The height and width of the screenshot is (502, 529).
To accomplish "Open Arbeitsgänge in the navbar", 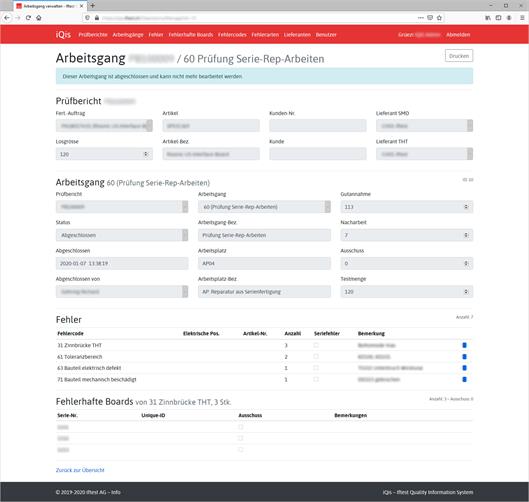I will [x=128, y=35].
